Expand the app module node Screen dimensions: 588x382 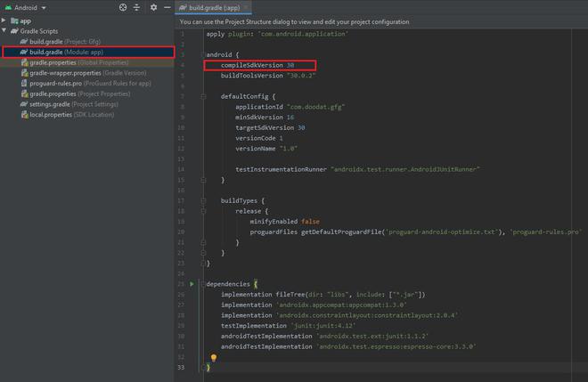coord(4,20)
